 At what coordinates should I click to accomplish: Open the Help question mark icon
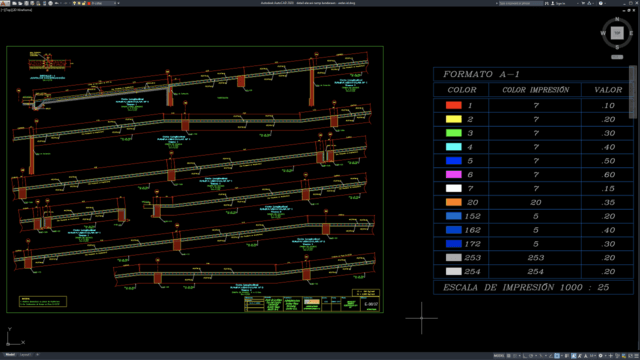click(x=601, y=3)
